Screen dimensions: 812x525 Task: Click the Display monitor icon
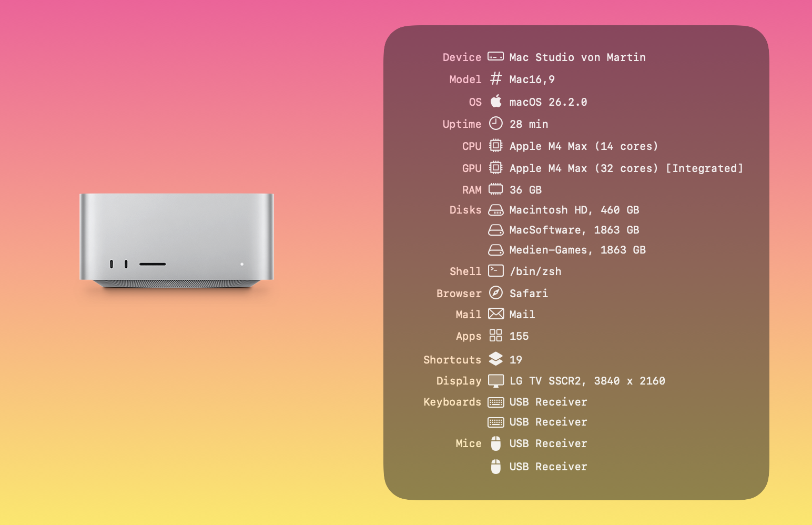pos(496,380)
